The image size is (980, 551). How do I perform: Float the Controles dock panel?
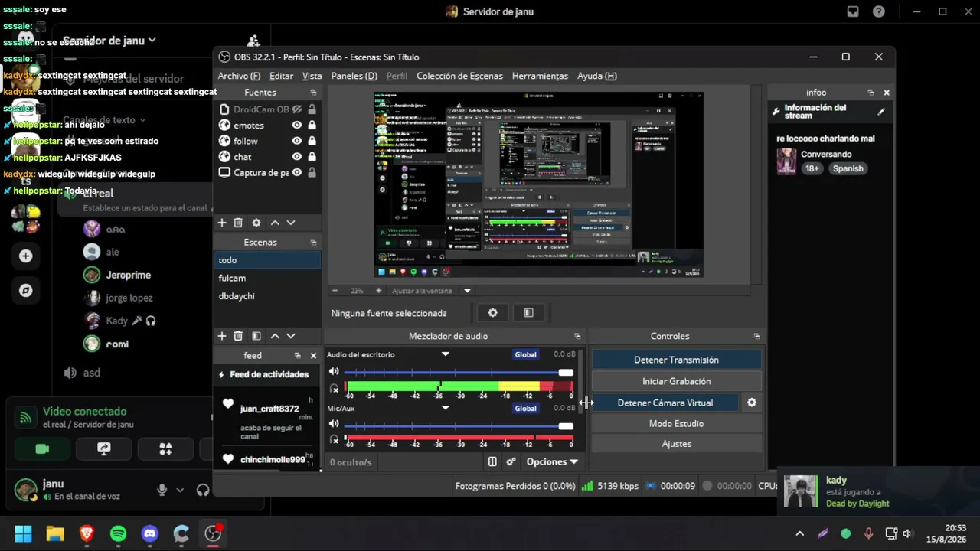tap(756, 336)
